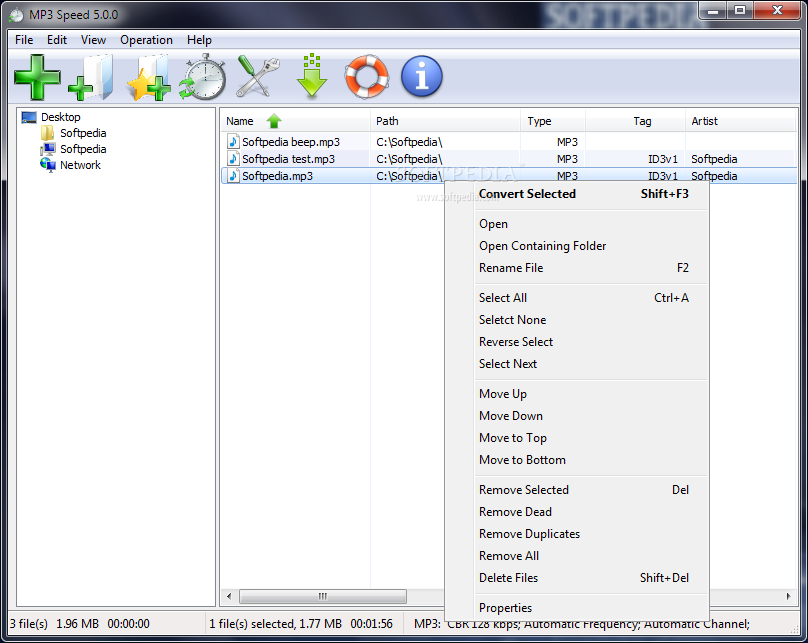The image size is (808, 643).
Task: Click Move Down in context menu
Action: (577, 416)
